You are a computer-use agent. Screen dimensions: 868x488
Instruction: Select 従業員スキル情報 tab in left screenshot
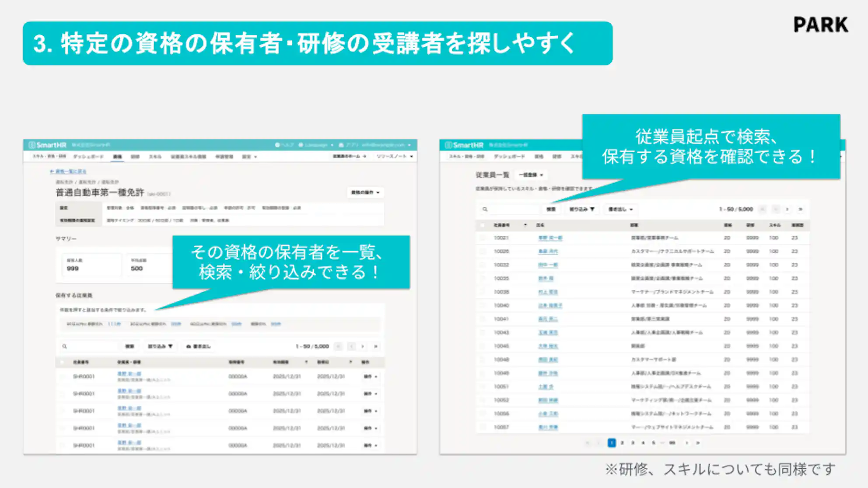188,157
